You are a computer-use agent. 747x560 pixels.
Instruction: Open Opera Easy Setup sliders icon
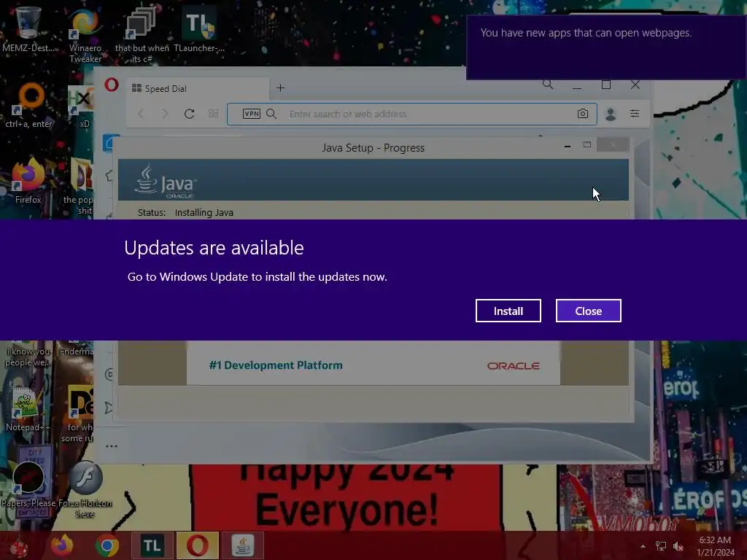tap(635, 113)
